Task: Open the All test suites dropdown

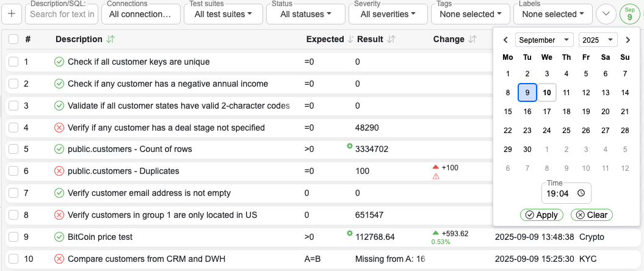Action: [x=223, y=14]
